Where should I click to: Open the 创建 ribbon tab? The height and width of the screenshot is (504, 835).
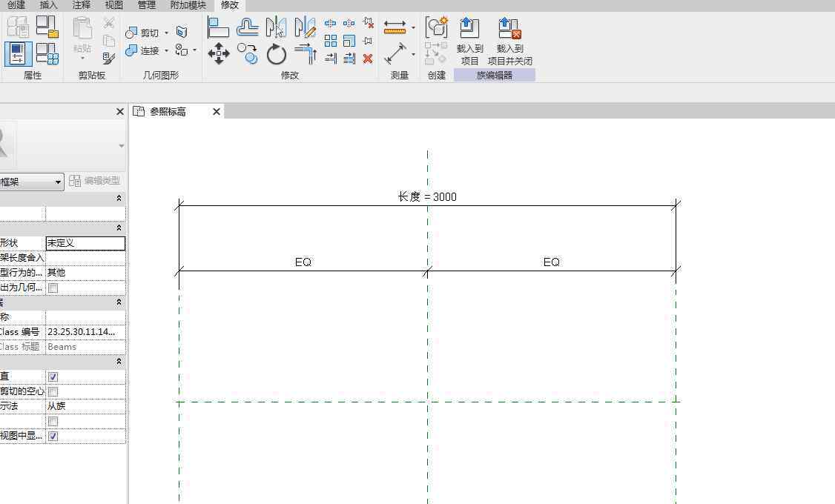point(16,4)
